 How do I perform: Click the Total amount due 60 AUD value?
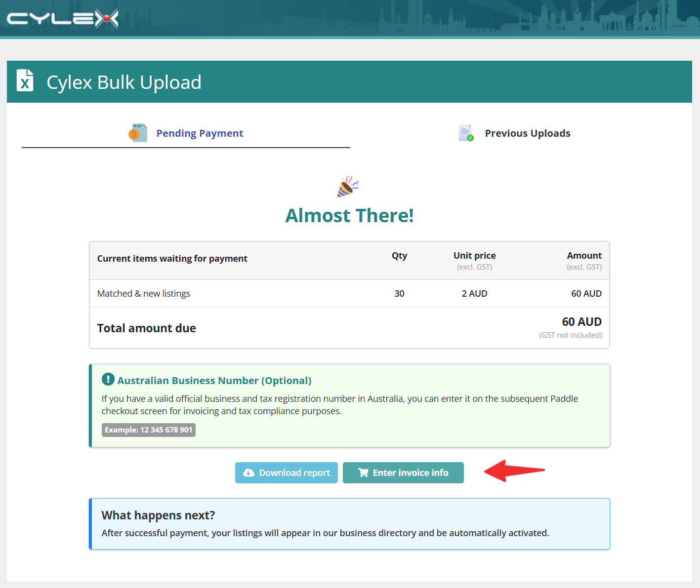581,322
